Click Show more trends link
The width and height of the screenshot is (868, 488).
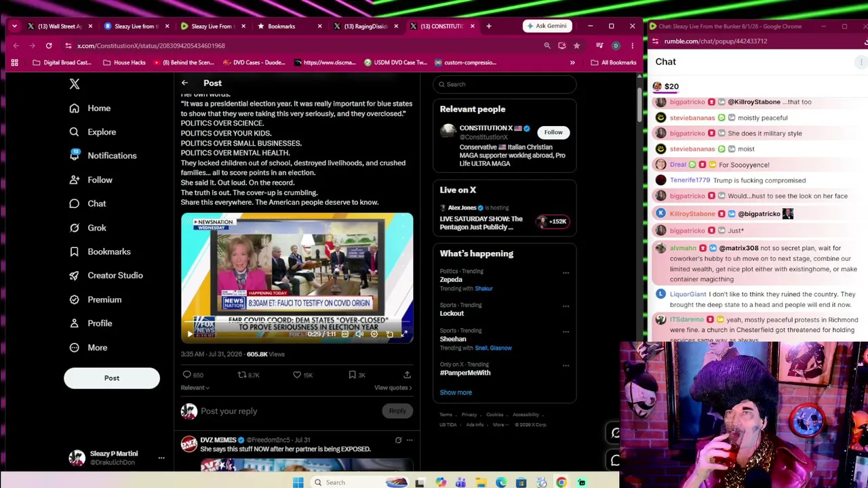click(456, 392)
